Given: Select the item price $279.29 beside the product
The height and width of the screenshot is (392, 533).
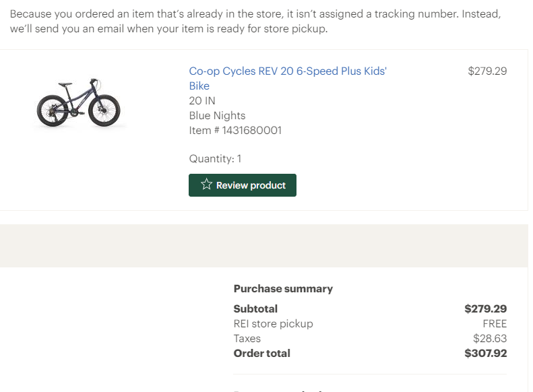Looking at the screenshot, I should pos(487,71).
